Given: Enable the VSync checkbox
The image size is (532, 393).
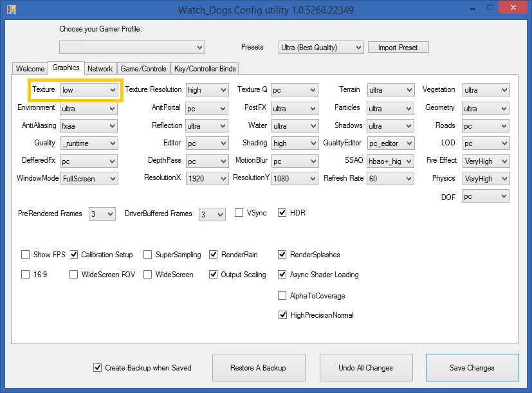Looking at the screenshot, I should pyautogui.click(x=239, y=213).
